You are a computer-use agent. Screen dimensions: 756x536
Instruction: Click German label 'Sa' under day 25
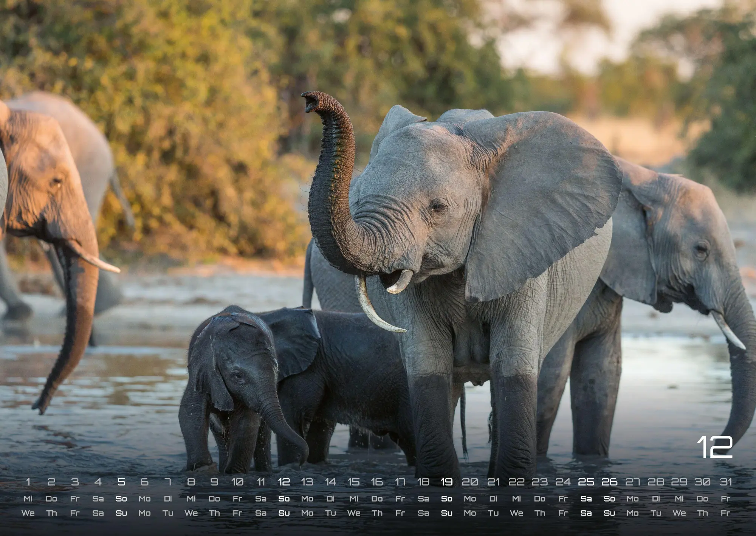pos(586,499)
